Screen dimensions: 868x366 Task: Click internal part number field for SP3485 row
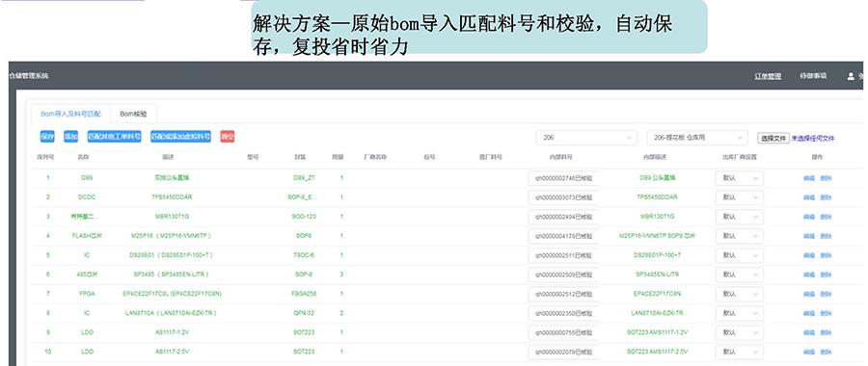tap(563, 274)
